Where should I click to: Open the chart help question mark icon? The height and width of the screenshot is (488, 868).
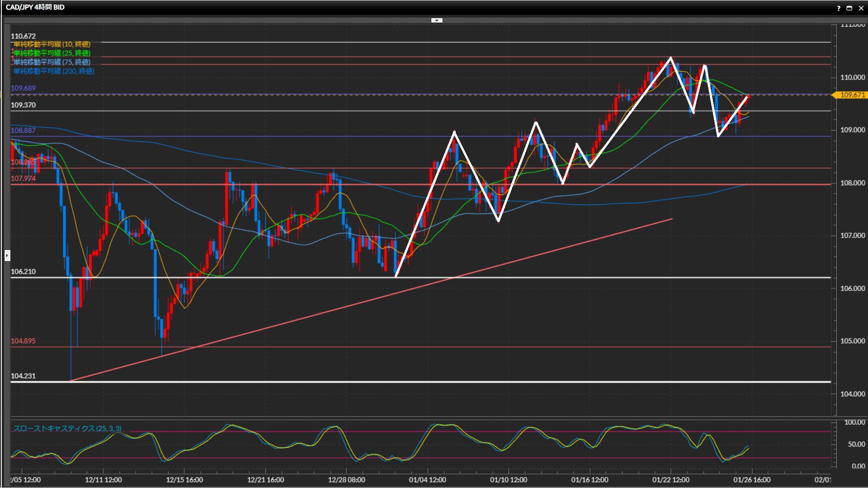(x=839, y=8)
